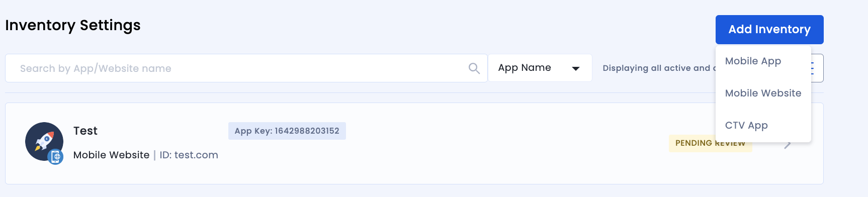Click the Mobile Website label under Test
This screenshot has width=868, height=197.
coord(111,155)
